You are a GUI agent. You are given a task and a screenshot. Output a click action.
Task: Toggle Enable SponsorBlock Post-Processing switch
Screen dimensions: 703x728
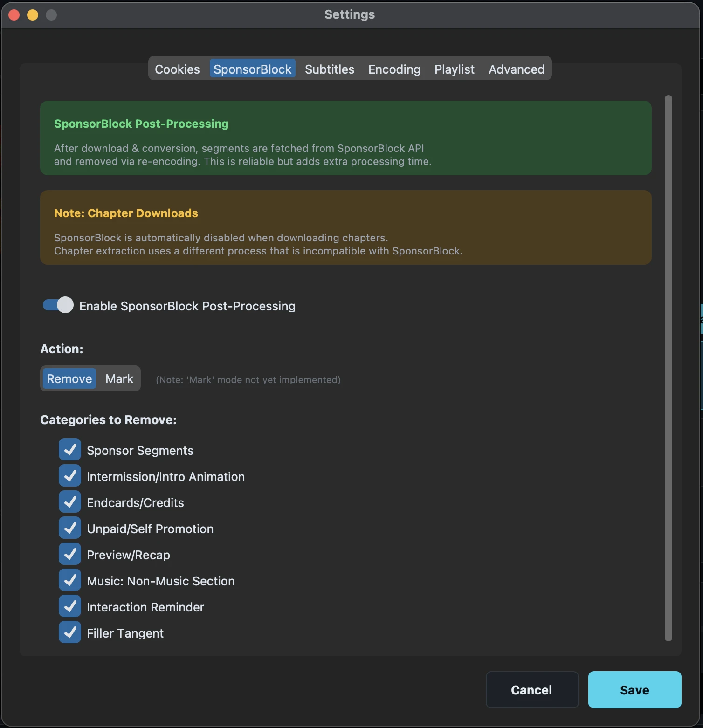58,305
